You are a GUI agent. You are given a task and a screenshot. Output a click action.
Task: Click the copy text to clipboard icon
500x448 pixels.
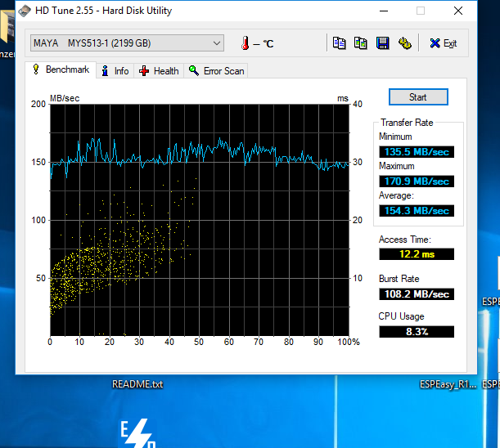click(x=339, y=43)
